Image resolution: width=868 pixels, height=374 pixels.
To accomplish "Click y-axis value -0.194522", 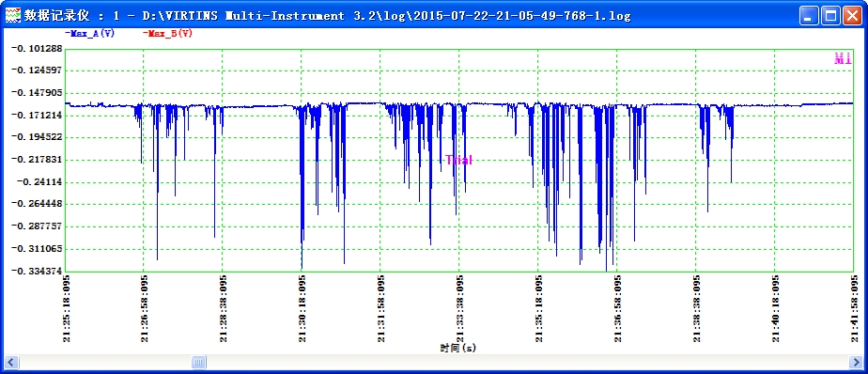I will 36,137.
